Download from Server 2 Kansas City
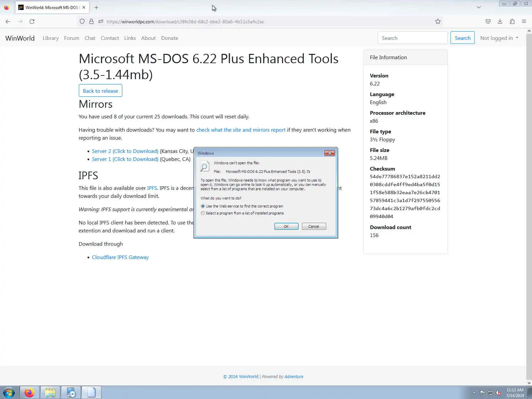The width and height of the screenshot is (532, 399). [x=125, y=151]
